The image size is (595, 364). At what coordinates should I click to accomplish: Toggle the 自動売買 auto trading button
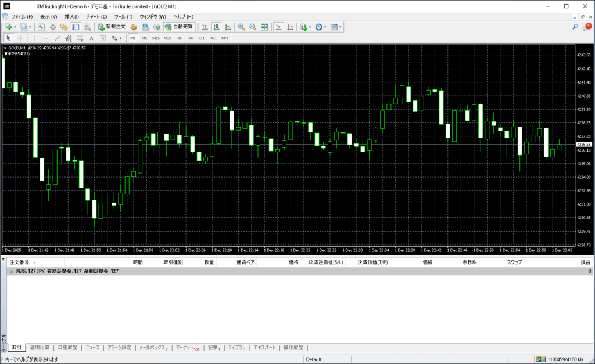[x=179, y=27]
